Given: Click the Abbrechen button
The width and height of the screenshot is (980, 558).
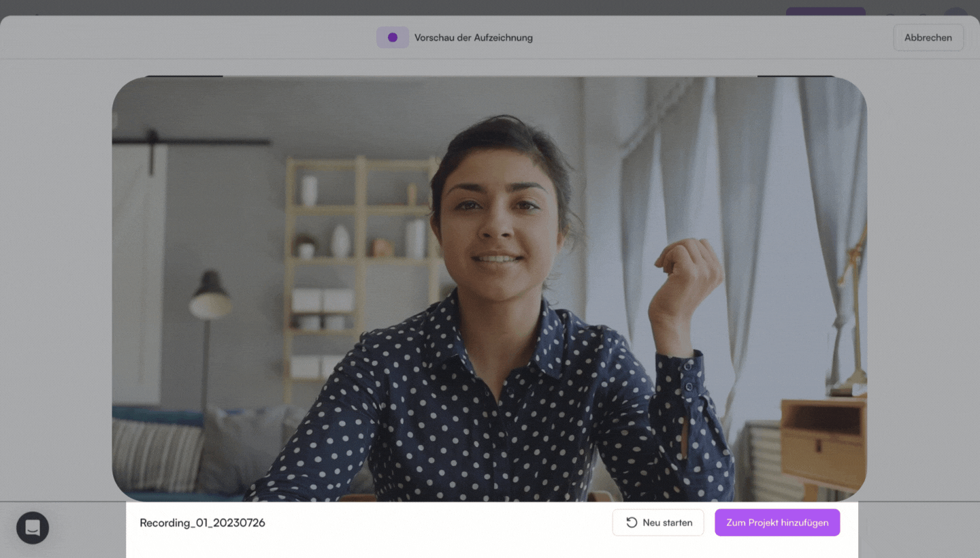Looking at the screenshot, I should pyautogui.click(x=928, y=38).
